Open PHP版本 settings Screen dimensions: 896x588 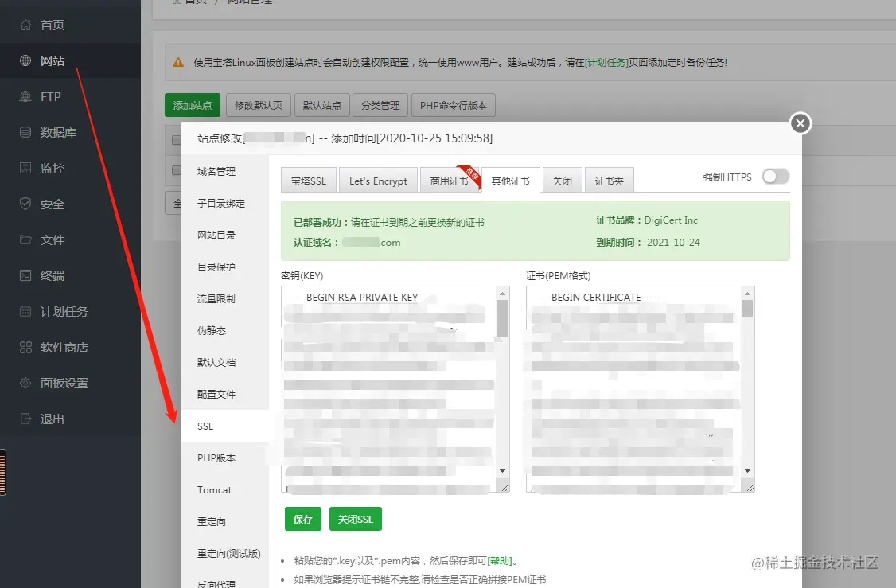click(216, 458)
